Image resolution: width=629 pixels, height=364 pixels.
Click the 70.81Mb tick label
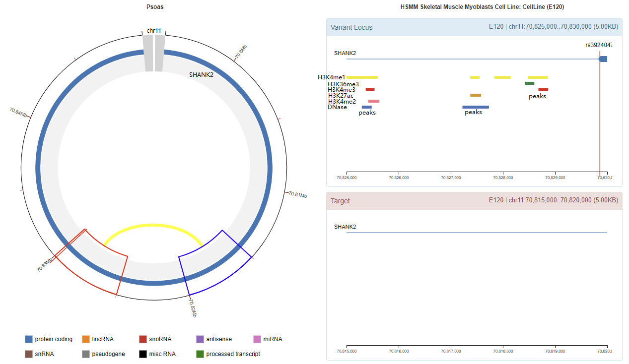(x=297, y=194)
